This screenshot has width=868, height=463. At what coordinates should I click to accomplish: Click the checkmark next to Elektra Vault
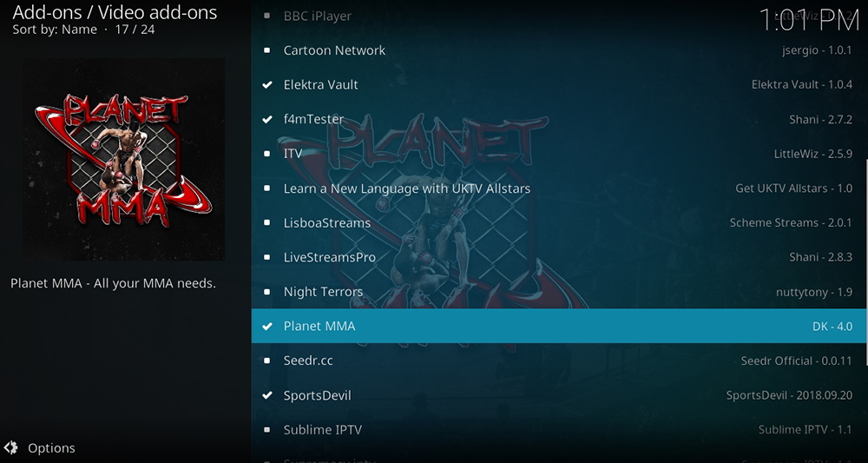click(x=267, y=85)
